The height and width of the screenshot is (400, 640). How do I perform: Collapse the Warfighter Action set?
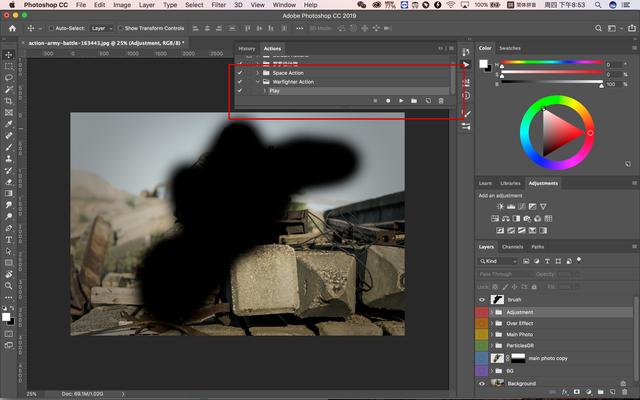pyautogui.click(x=258, y=82)
